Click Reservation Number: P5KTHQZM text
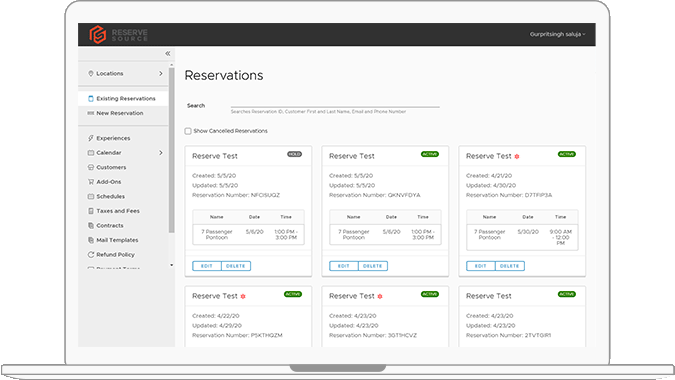This screenshot has width=675, height=380. 237,336
